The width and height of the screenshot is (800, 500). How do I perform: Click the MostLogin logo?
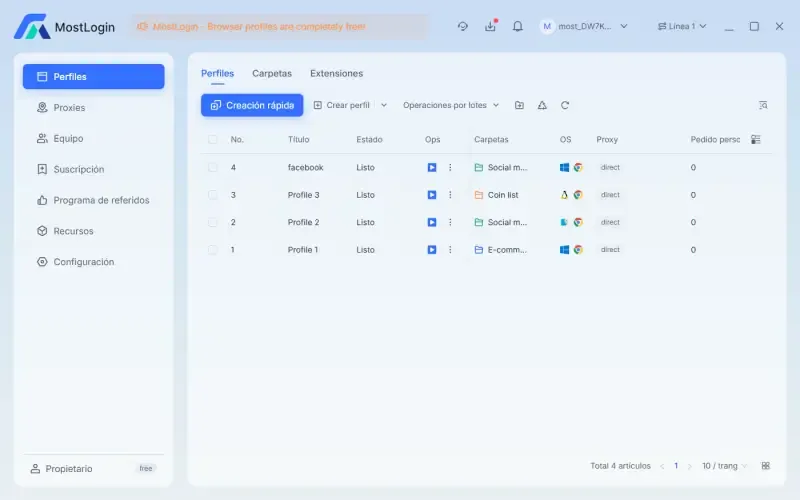pyautogui.click(x=64, y=27)
